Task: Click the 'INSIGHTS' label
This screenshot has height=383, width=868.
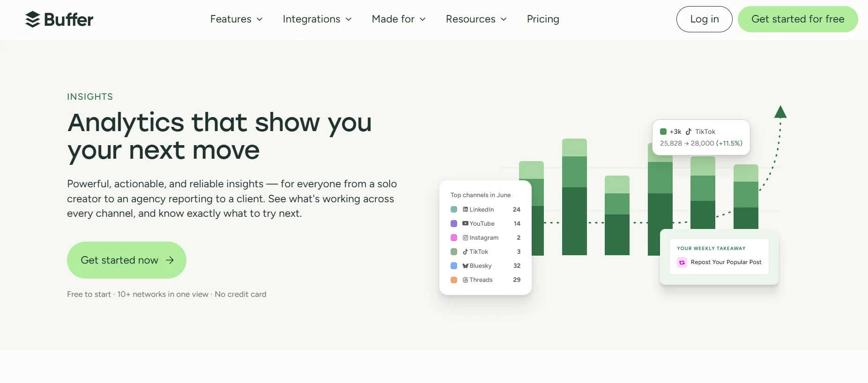Action: pyautogui.click(x=90, y=96)
